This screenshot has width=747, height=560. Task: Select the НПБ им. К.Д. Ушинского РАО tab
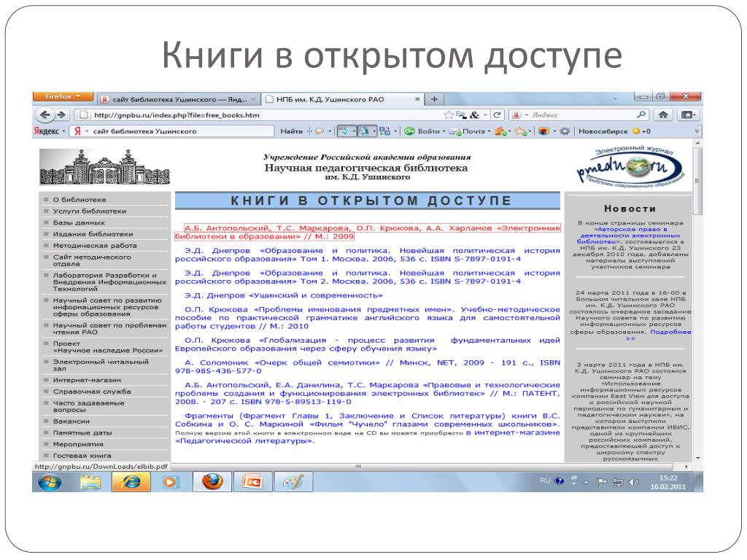342,99
